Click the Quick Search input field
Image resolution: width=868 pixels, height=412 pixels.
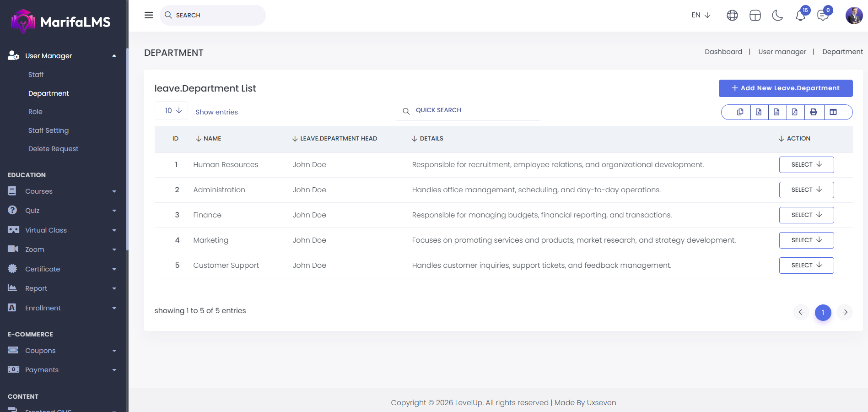pos(476,110)
